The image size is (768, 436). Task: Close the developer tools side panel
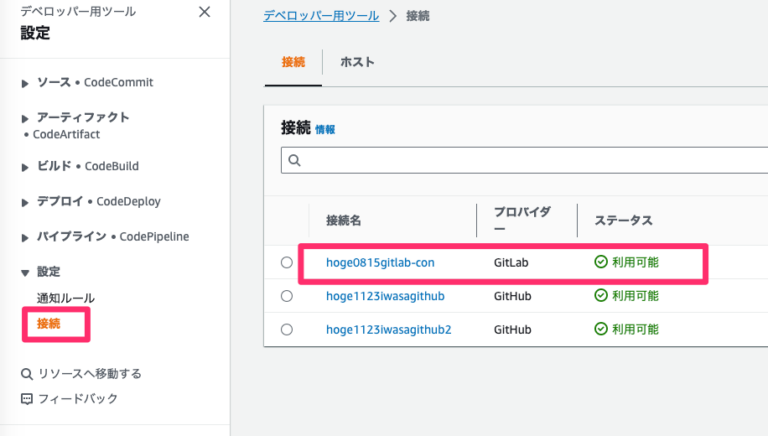[x=204, y=12]
